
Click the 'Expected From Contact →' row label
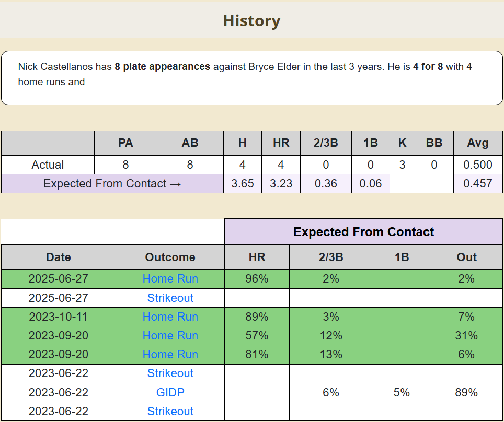112,183
